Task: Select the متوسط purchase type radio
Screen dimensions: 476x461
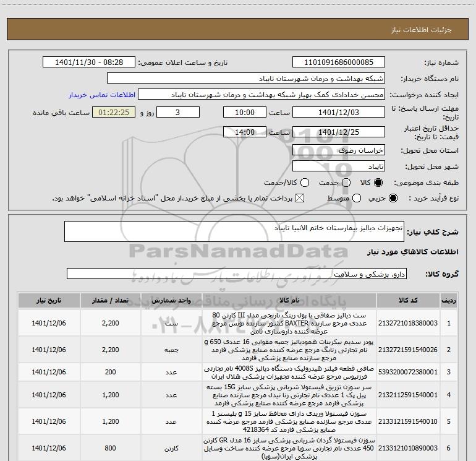Action: (x=357, y=198)
